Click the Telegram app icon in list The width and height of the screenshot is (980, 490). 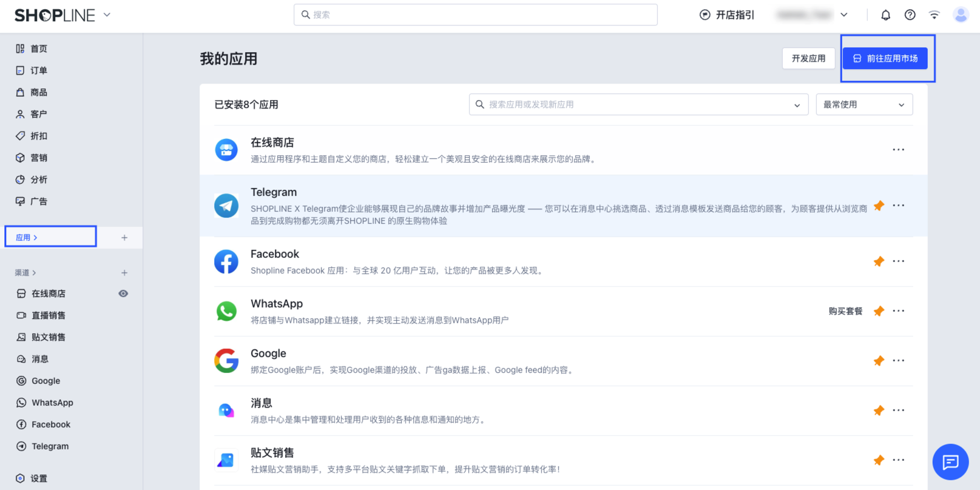(x=226, y=206)
